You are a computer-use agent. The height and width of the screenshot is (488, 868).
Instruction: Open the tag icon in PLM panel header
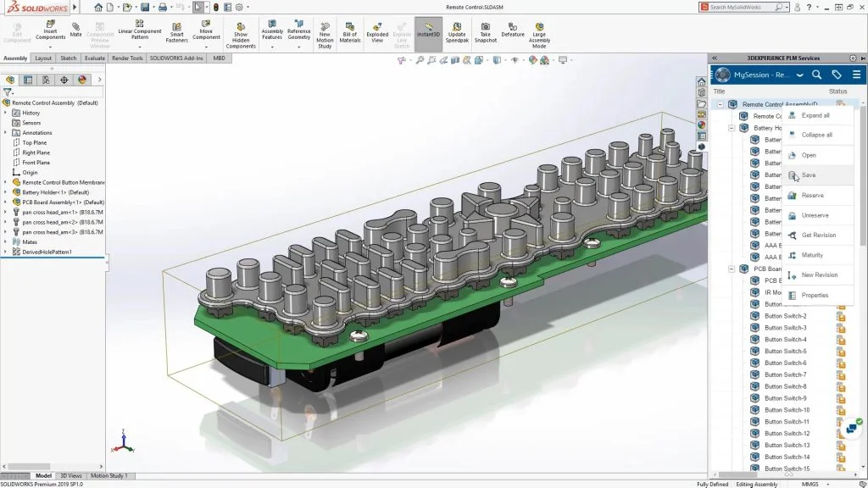837,75
